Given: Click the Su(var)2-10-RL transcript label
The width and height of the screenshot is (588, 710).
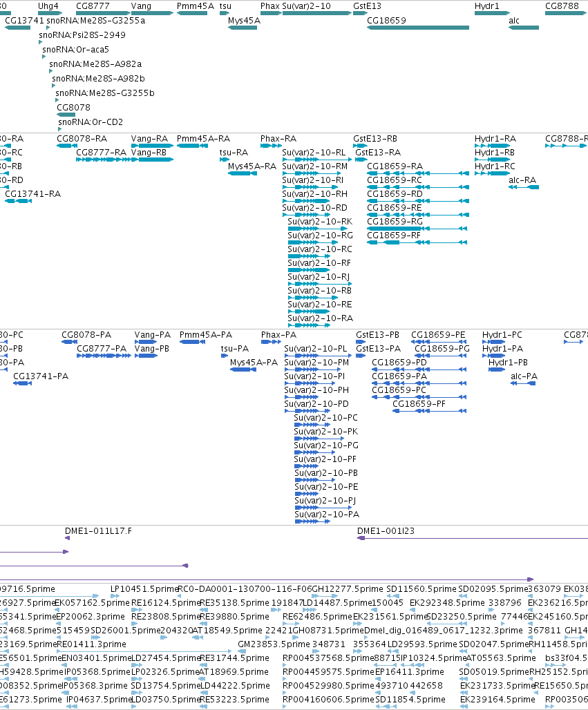Looking at the screenshot, I should click(314, 153).
